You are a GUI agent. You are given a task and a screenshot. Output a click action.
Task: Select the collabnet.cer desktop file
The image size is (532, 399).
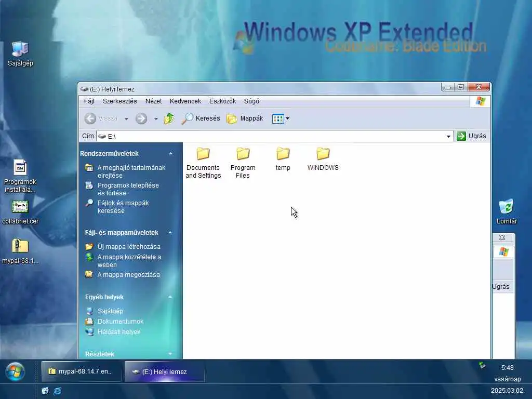tap(20, 212)
